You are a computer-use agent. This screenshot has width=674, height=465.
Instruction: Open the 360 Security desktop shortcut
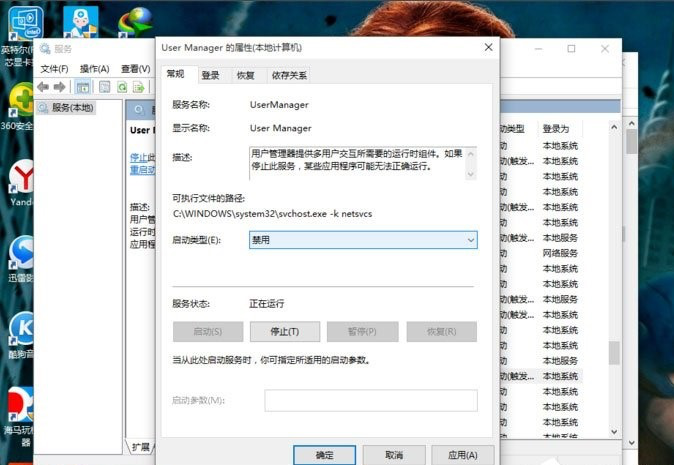click(20, 102)
